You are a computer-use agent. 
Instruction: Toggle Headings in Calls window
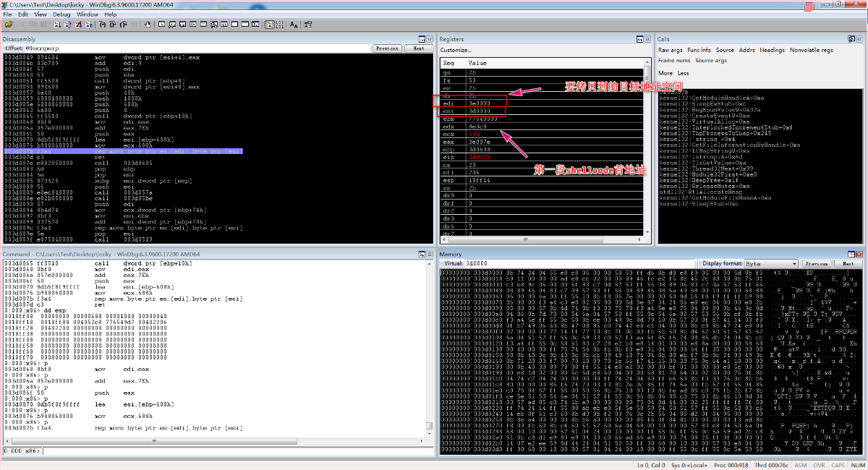coord(772,51)
